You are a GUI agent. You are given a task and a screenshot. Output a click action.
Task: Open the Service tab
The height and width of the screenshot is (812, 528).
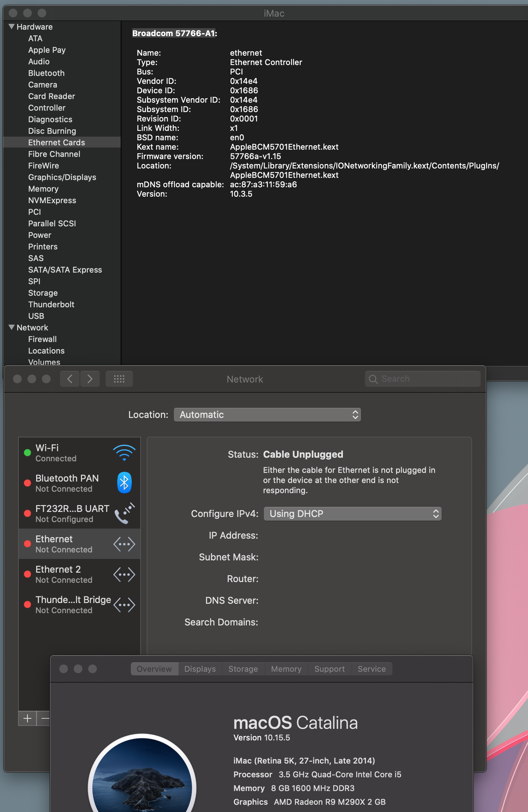tap(372, 669)
